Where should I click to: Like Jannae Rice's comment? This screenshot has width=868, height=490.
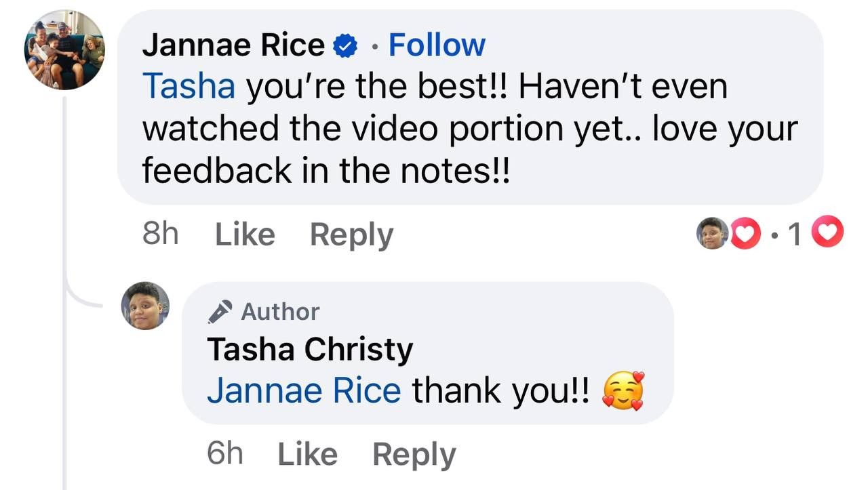(245, 234)
